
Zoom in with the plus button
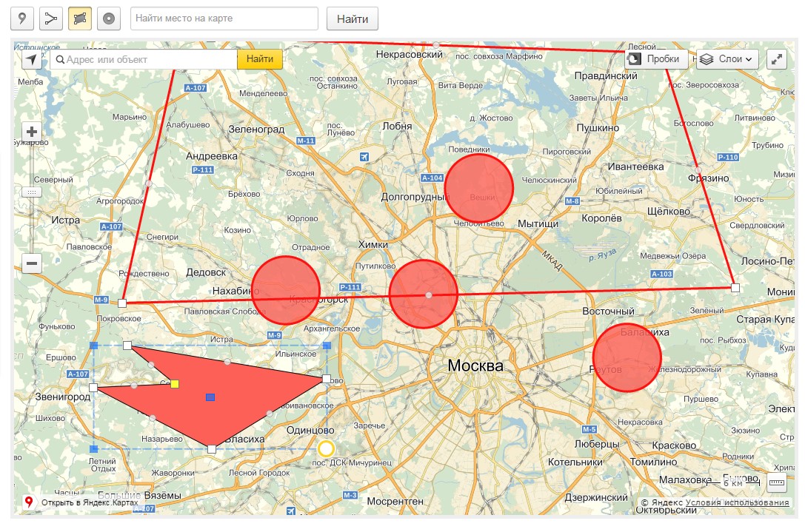click(x=32, y=132)
